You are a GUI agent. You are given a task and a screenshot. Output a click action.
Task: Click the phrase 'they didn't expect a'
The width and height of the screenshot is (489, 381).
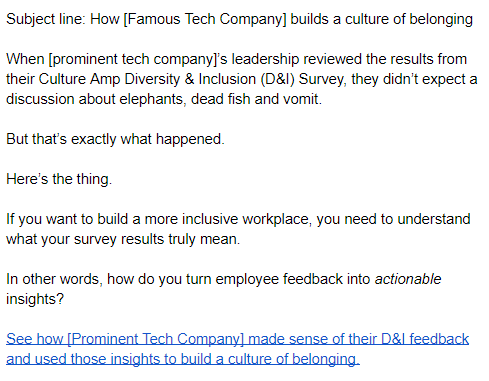(x=414, y=79)
